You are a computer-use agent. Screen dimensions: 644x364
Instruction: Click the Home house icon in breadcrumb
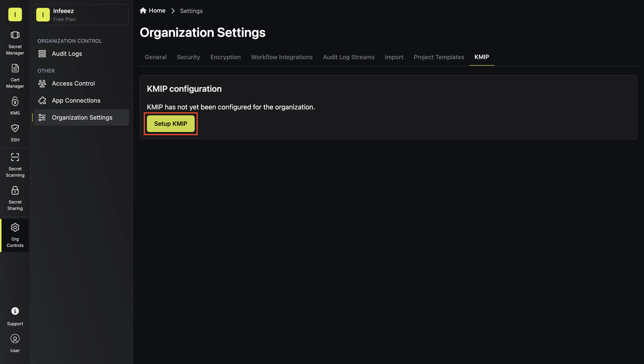click(x=143, y=10)
